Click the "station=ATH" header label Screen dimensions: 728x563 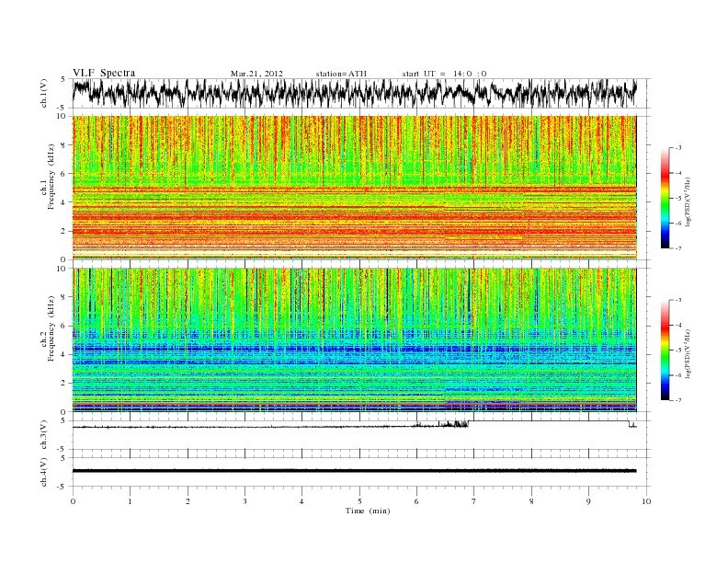tap(341, 74)
